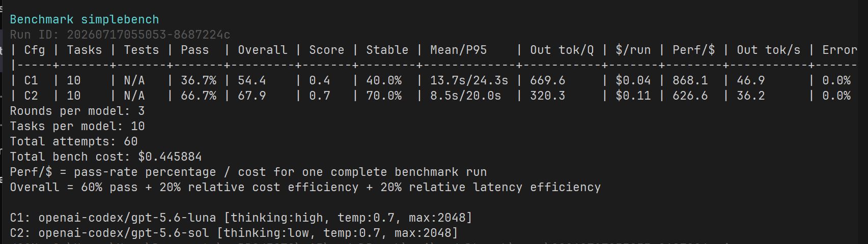Screen dimensions: 868x244
Task: Click the 'Overall = 60% pass' formula line
Action: tap(305, 187)
